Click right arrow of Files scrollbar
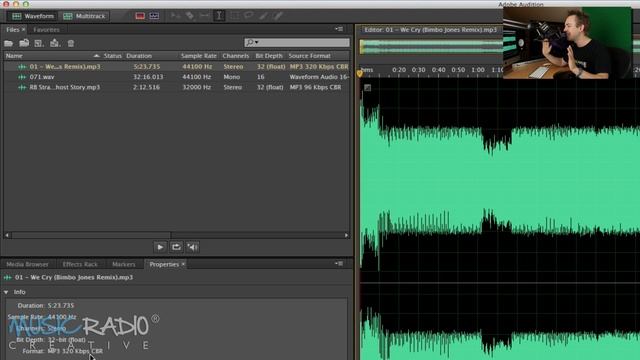 click(x=347, y=235)
